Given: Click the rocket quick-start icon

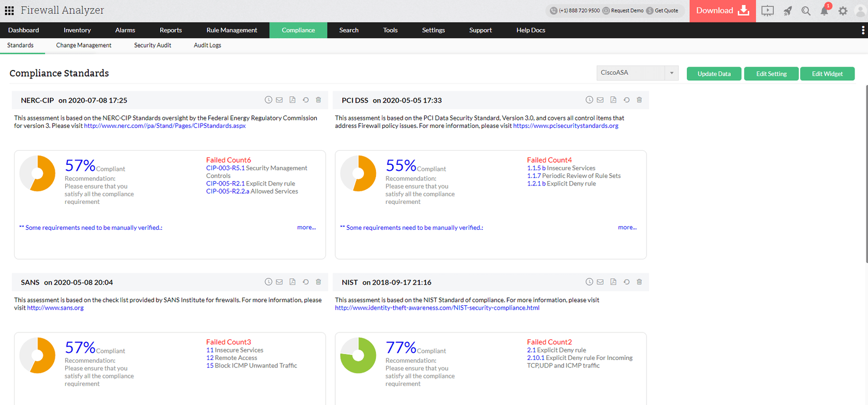Looking at the screenshot, I should 788,11.
